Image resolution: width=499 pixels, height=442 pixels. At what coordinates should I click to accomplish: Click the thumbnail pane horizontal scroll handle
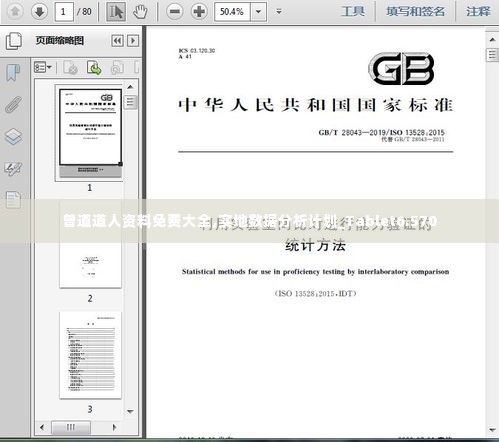coord(71,427)
